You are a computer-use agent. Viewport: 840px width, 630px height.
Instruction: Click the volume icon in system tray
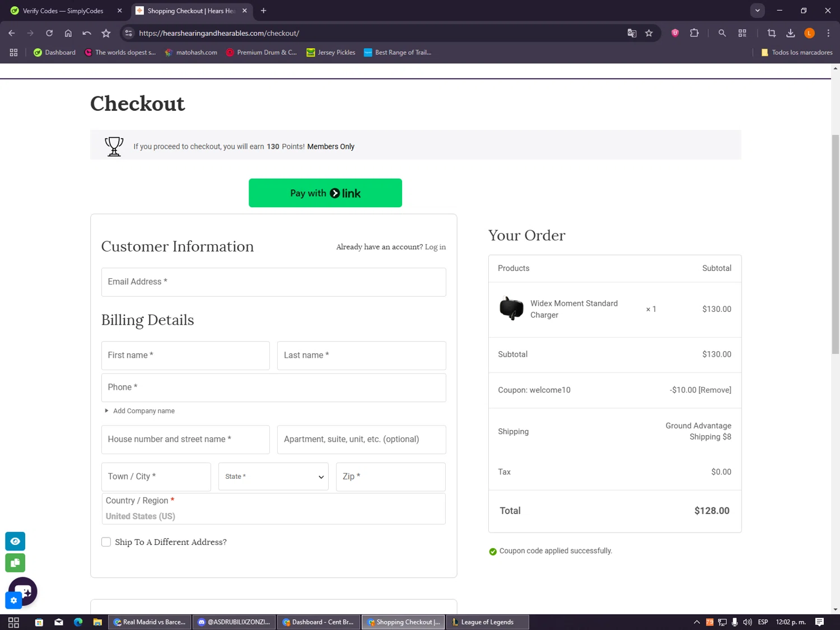[747, 622]
